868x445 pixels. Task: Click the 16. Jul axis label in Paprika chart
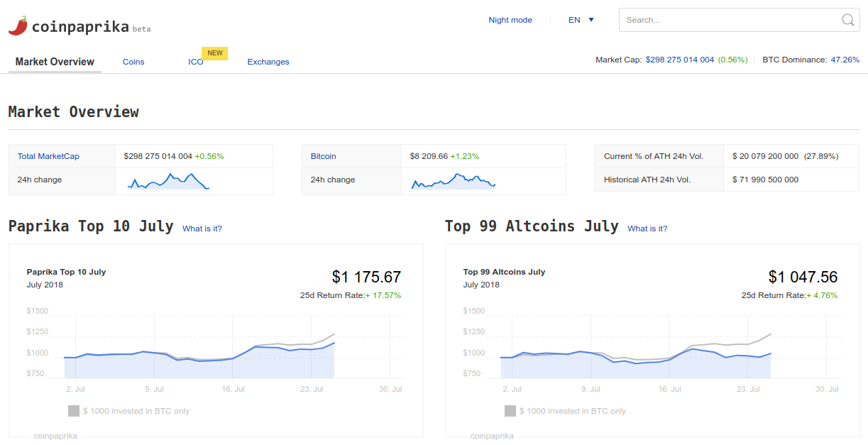233,389
